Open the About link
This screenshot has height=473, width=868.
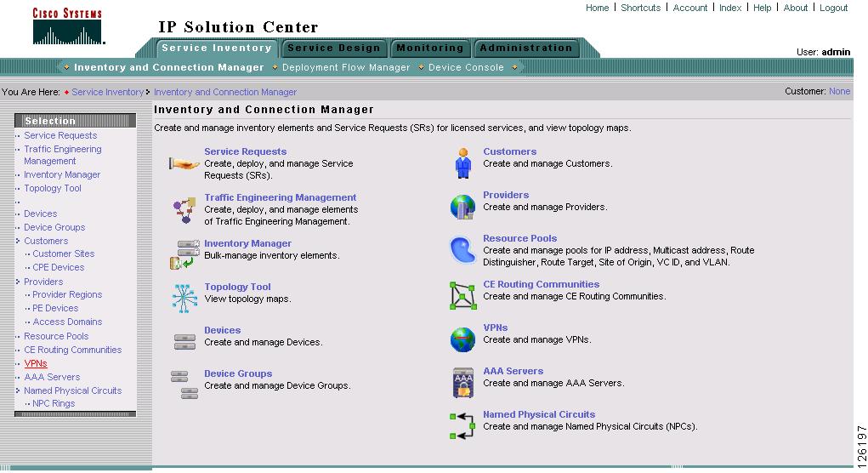(796, 8)
